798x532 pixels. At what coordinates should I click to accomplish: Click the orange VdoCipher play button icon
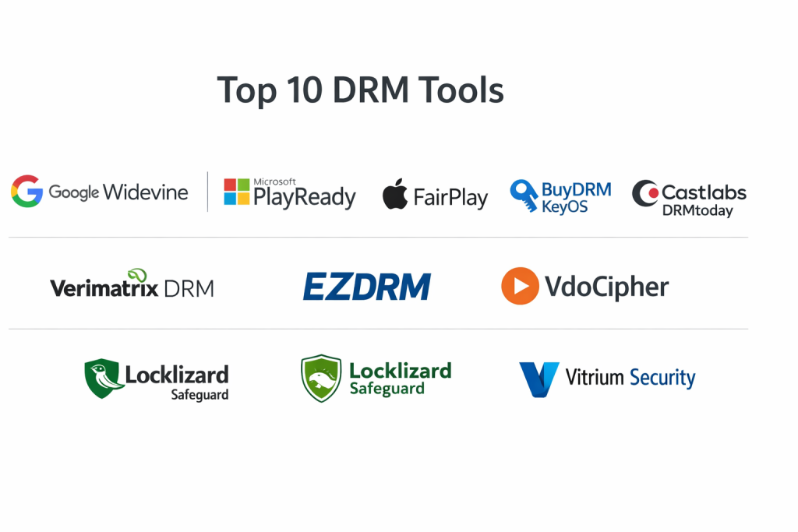click(520, 286)
